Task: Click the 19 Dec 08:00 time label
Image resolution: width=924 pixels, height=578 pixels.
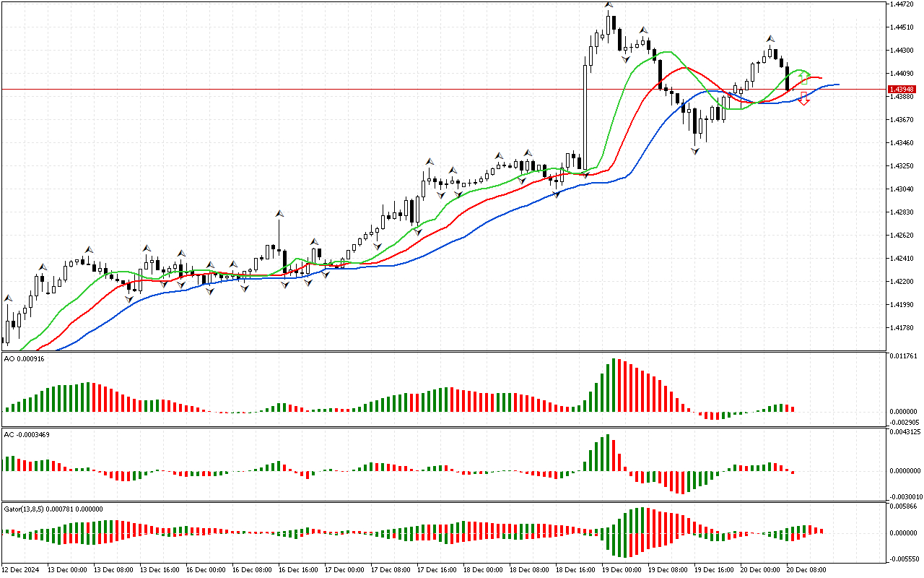Action: pos(668,569)
